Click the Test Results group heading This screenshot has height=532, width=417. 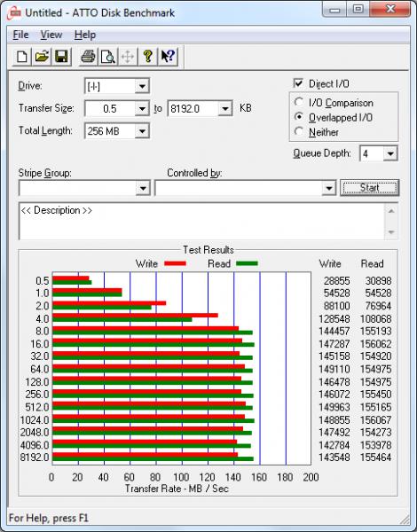(208, 250)
